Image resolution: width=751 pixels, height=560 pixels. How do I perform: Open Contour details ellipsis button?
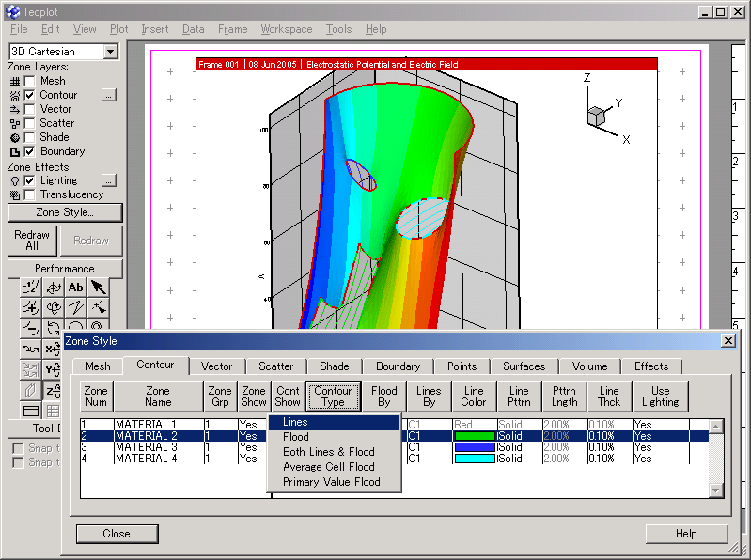coord(109,95)
